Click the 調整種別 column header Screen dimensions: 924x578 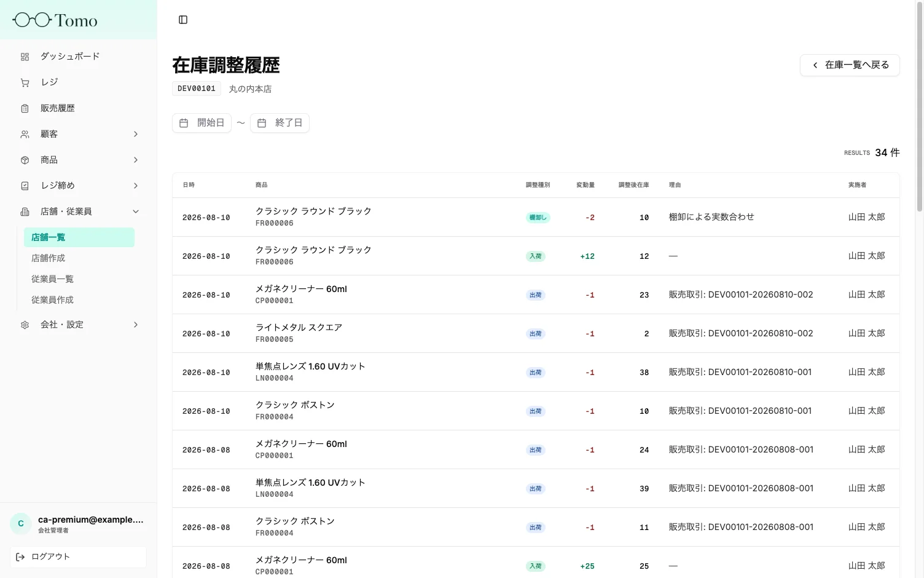538,185
